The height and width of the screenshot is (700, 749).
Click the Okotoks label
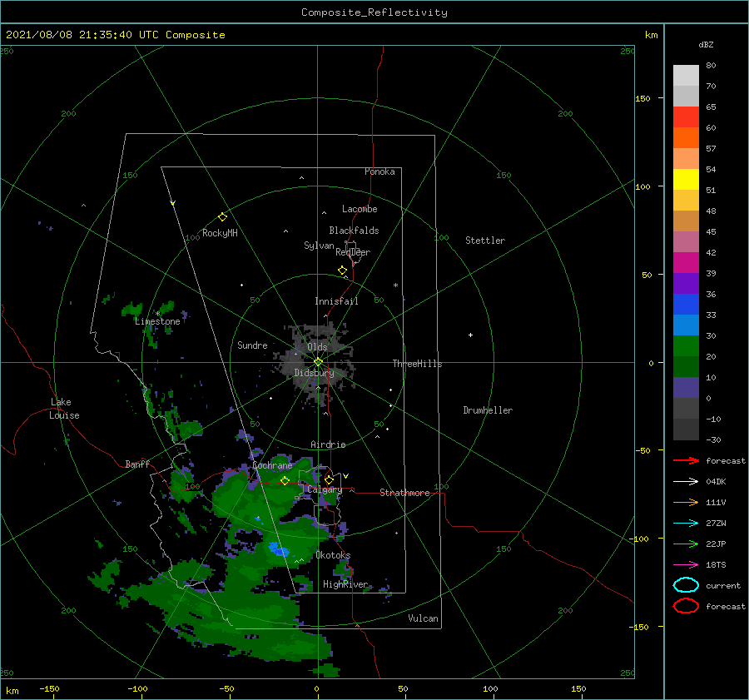(333, 555)
